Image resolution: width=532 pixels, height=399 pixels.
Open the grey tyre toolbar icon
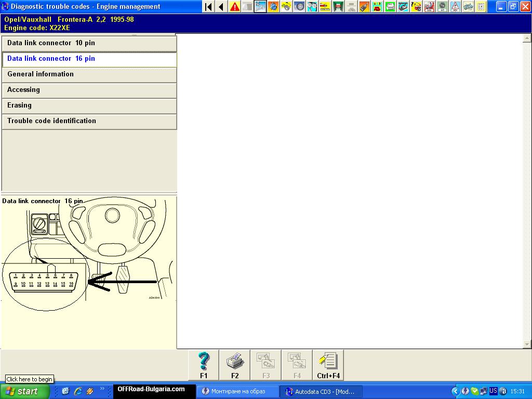coord(299,6)
